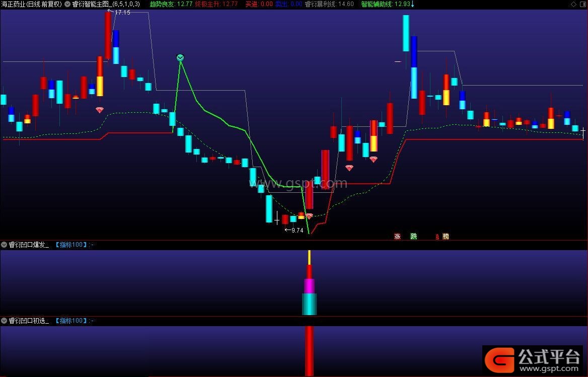
Task: Click the tall red candle at 17.15 peak
Action: coord(108,35)
